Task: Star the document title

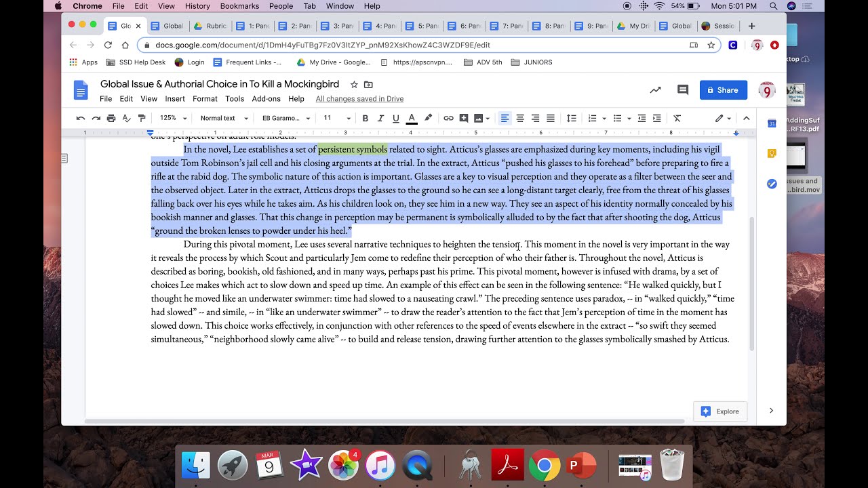Action: [354, 85]
